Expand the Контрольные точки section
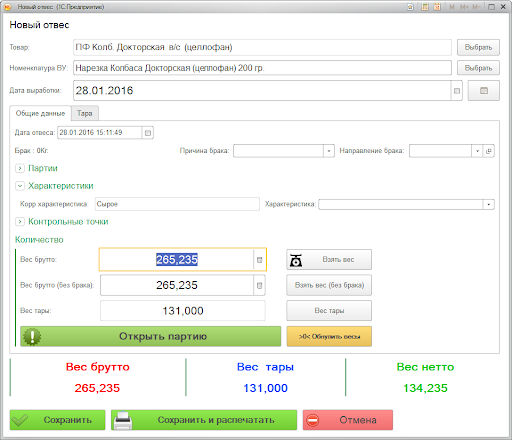This screenshot has height=440, width=512. [x=20, y=222]
